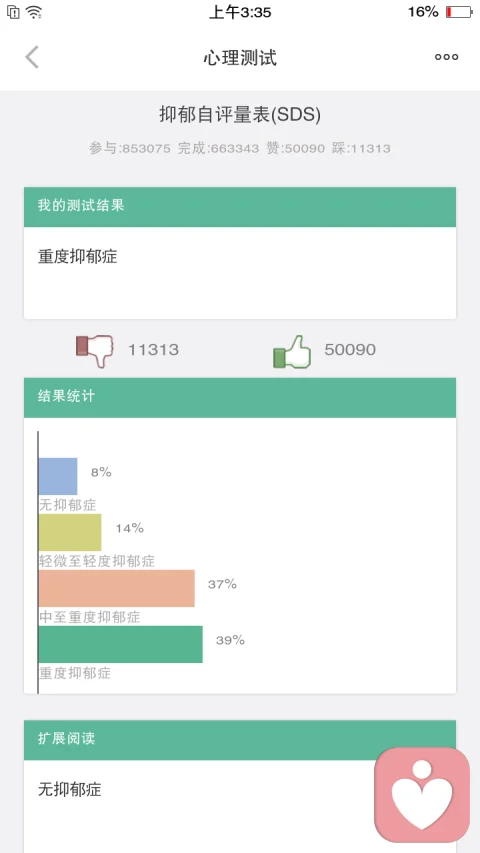Click the thumbs-up like icon

point(292,352)
